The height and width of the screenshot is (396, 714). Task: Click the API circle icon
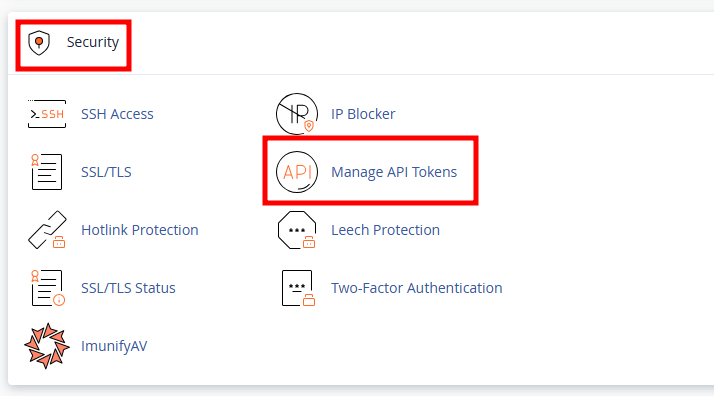(297, 172)
